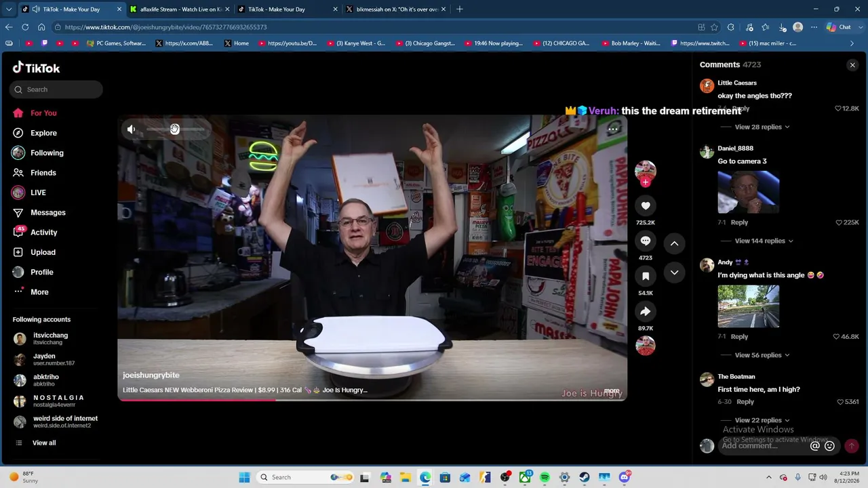Open joeishungrybite's profile from video caption
This screenshot has width=868, height=488.
coord(151,375)
